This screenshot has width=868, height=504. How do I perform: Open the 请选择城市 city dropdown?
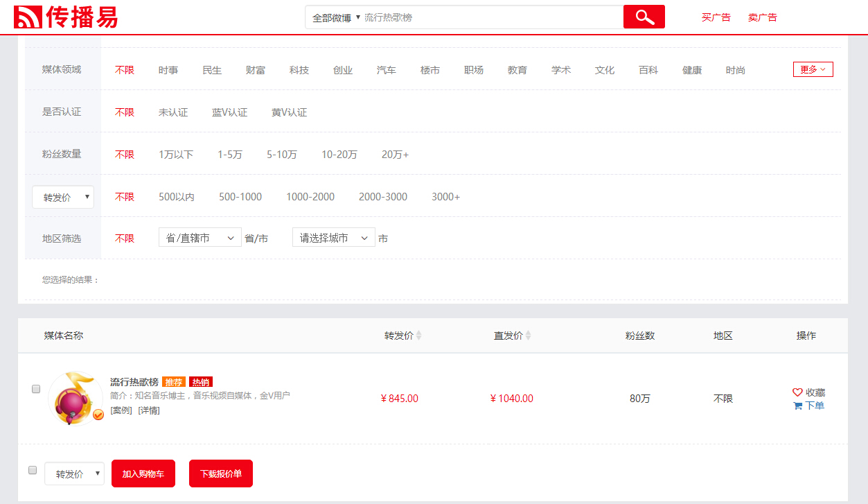(x=333, y=238)
